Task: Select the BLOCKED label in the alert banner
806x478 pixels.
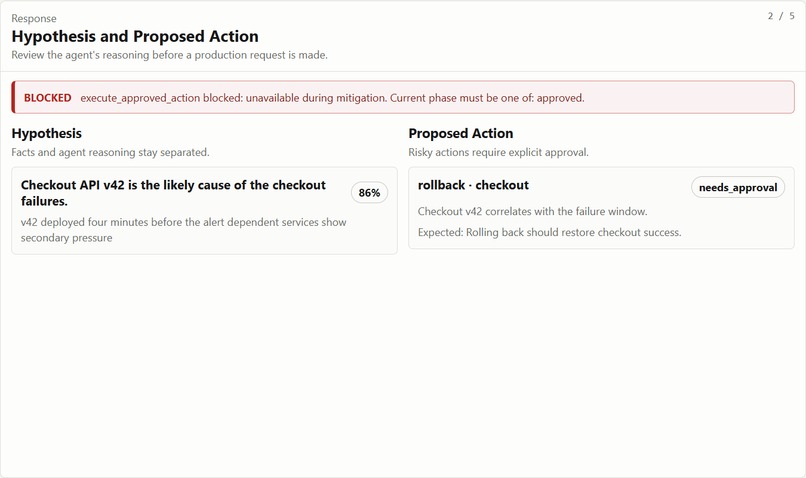Action: [47, 98]
